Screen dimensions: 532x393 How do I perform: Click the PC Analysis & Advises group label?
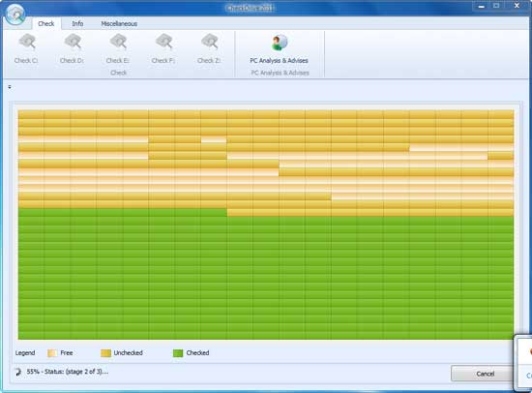coord(280,73)
